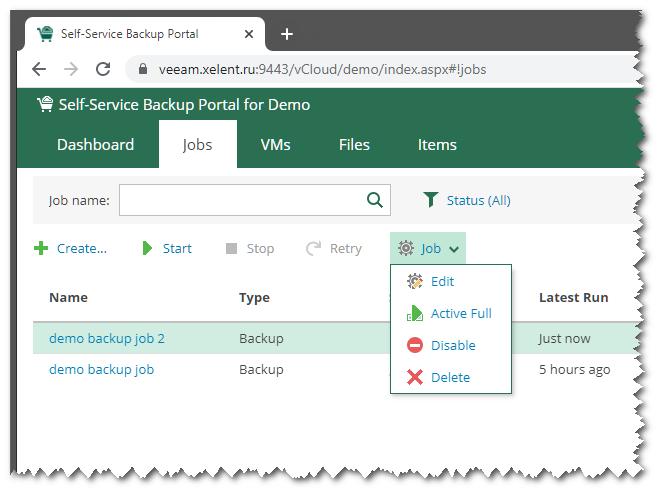Click the Active Full green icon

[415, 313]
